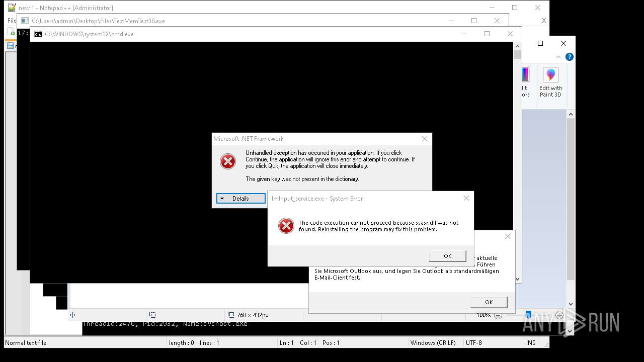Viewport: 644px width, 362px height.
Task: Close the German Outlook message dialog
Action: pyautogui.click(x=507, y=236)
